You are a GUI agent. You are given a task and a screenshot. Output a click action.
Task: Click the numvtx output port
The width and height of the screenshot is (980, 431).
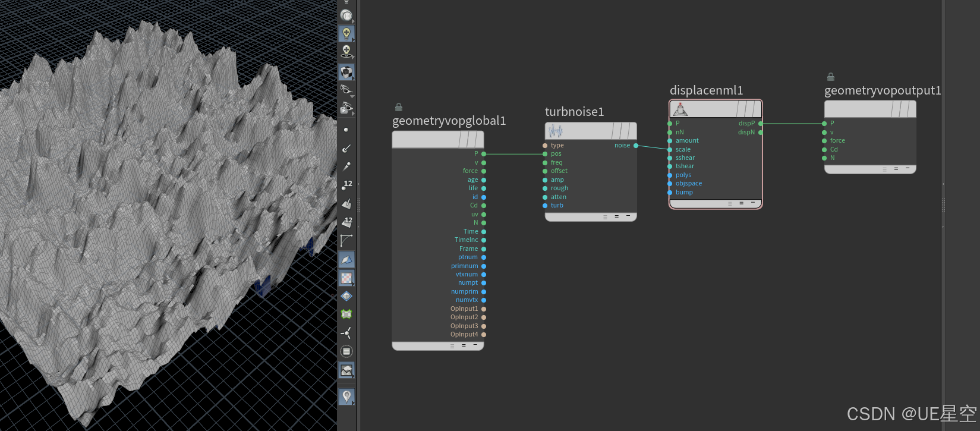pos(484,300)
